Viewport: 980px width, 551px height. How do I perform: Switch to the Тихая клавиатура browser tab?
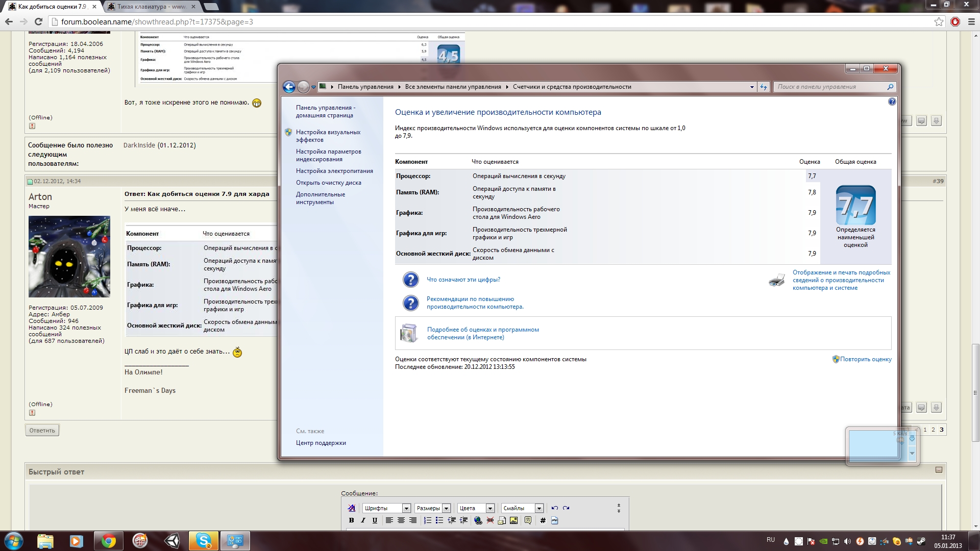(151, 7)
